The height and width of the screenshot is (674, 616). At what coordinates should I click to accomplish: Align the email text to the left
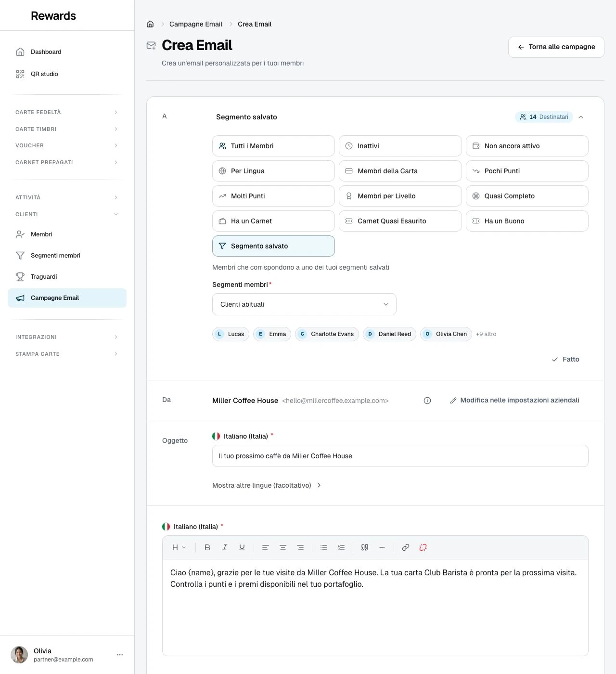point(265,547)
